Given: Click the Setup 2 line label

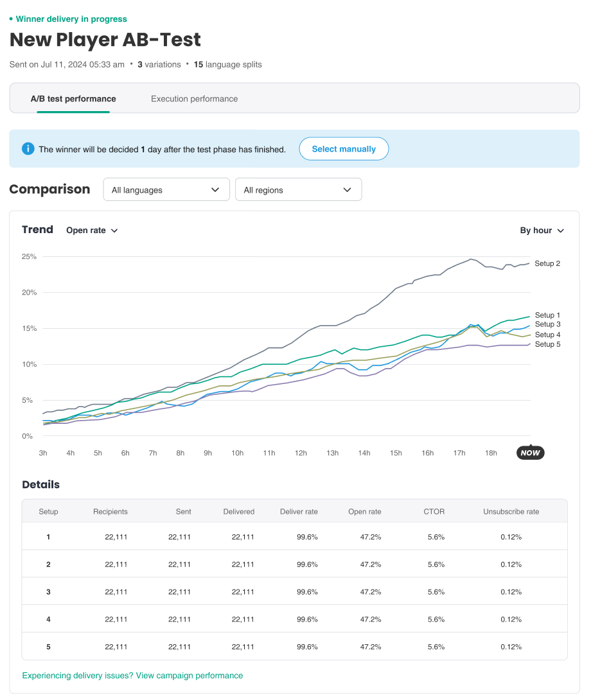Looking at the screenshot, I should tap(547, 264).
